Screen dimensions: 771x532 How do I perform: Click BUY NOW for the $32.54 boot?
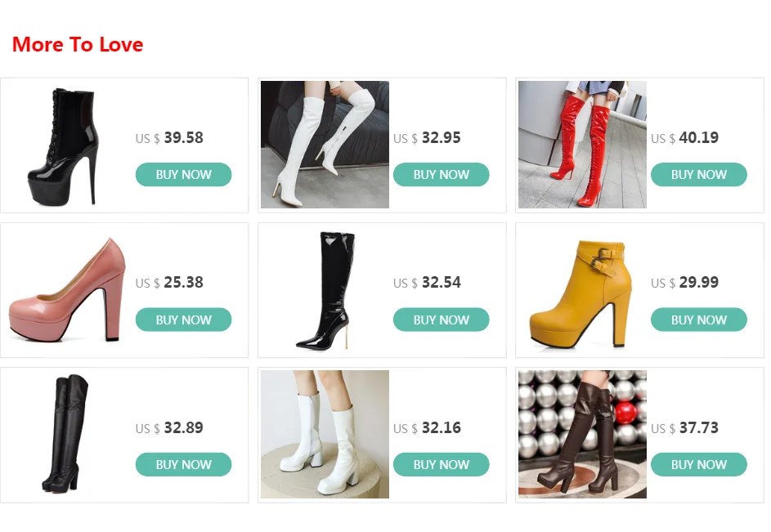pyautogui.click(x=441, y=320)
